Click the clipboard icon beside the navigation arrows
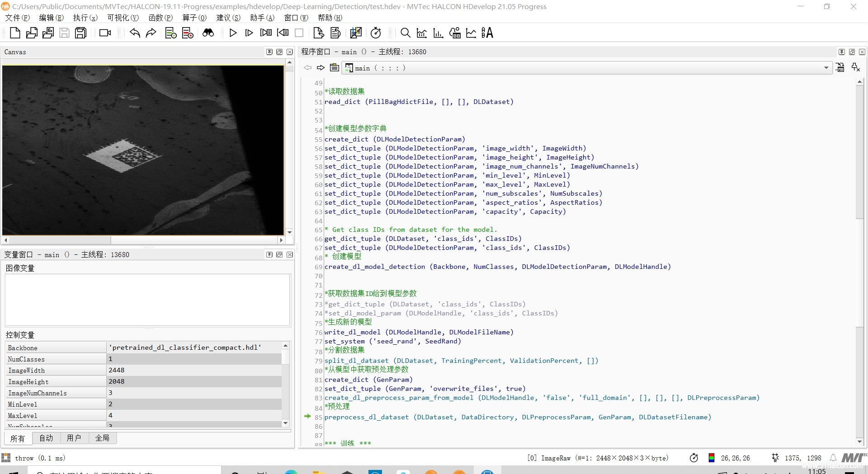The image size is (868, 474). [x=335, y=68]
